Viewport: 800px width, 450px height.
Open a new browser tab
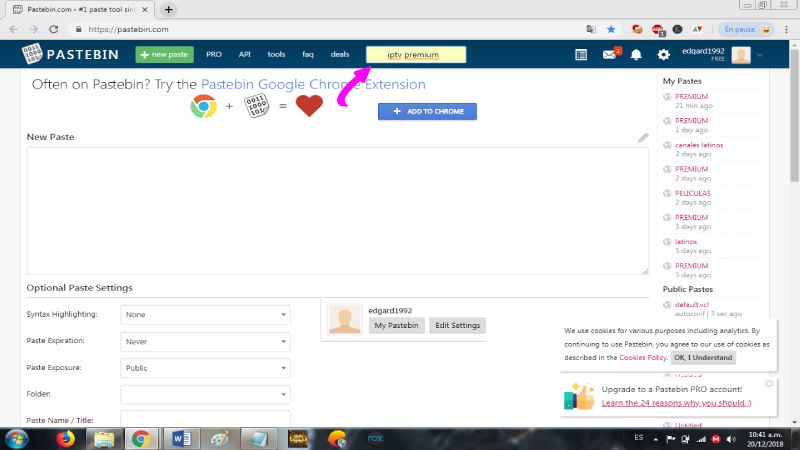pyautogui.click(x=168, y=9)
